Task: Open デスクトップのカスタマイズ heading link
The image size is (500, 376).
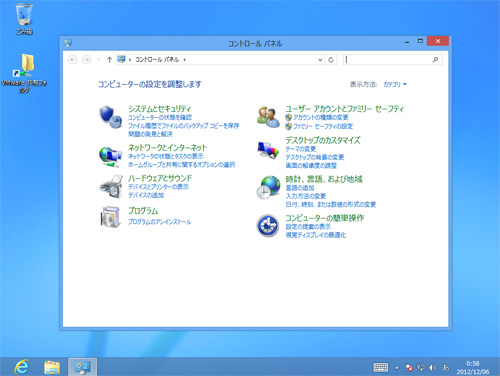Action: [x=323, y=140]
